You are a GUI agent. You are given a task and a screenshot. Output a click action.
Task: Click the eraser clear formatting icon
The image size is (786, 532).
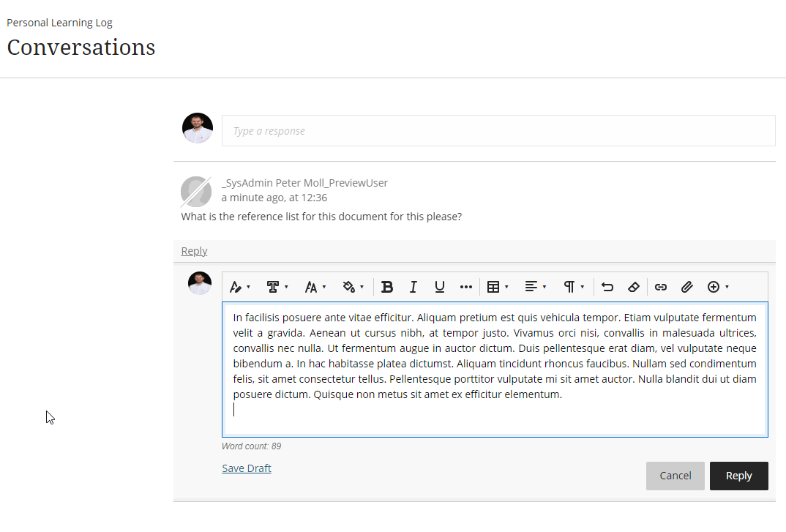(x=634, y=287)
